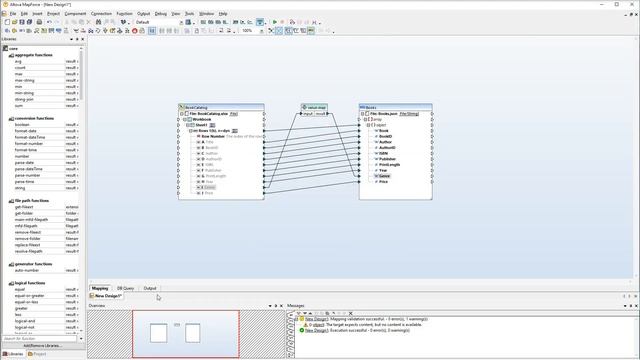Viewport: 640px width, 360px height.
Task: Switch to the Output tab
Action: click(150, 288)
